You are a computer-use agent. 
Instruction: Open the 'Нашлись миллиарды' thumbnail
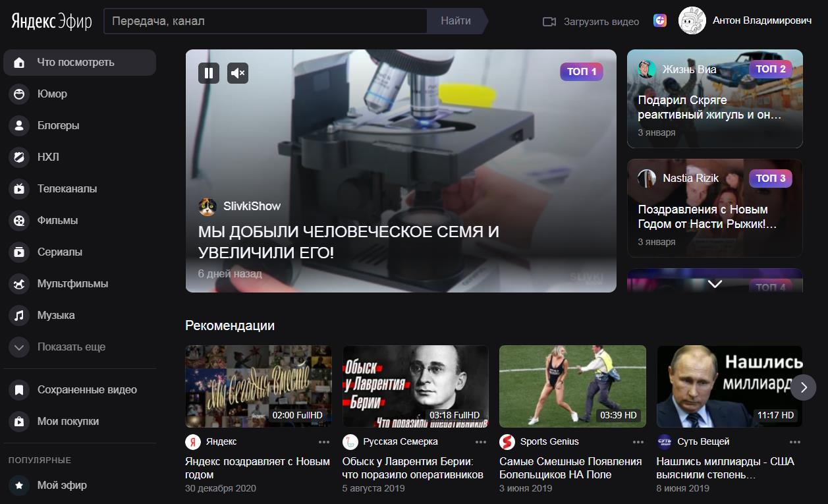729,386
